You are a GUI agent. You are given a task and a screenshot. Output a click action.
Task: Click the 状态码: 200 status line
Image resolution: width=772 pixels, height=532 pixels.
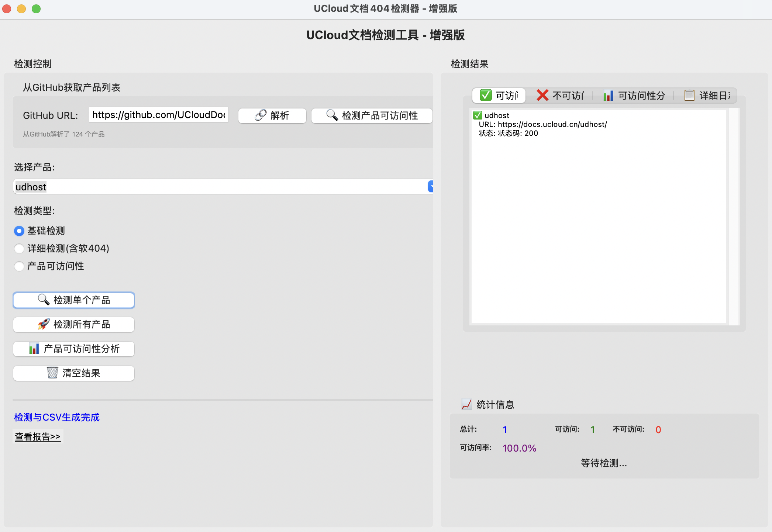509,133
